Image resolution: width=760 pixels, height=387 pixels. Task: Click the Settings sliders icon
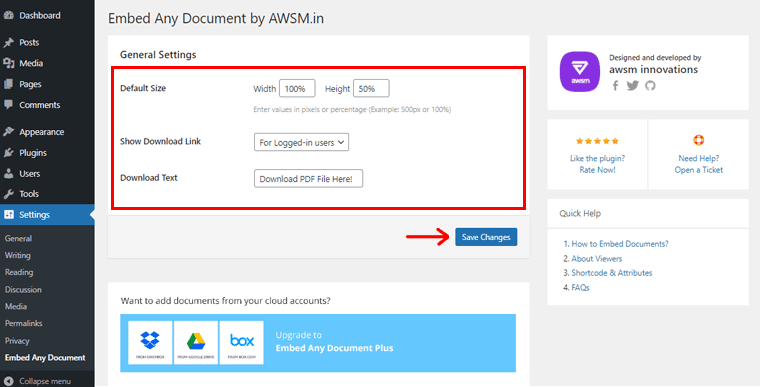tap(9, 214)
